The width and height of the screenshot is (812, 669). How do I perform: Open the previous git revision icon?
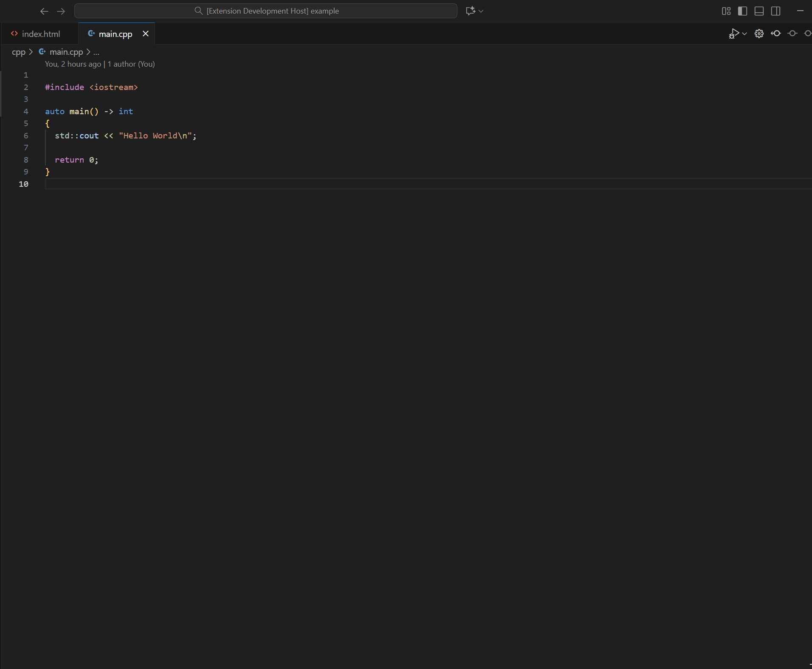[x=776, y=34]
